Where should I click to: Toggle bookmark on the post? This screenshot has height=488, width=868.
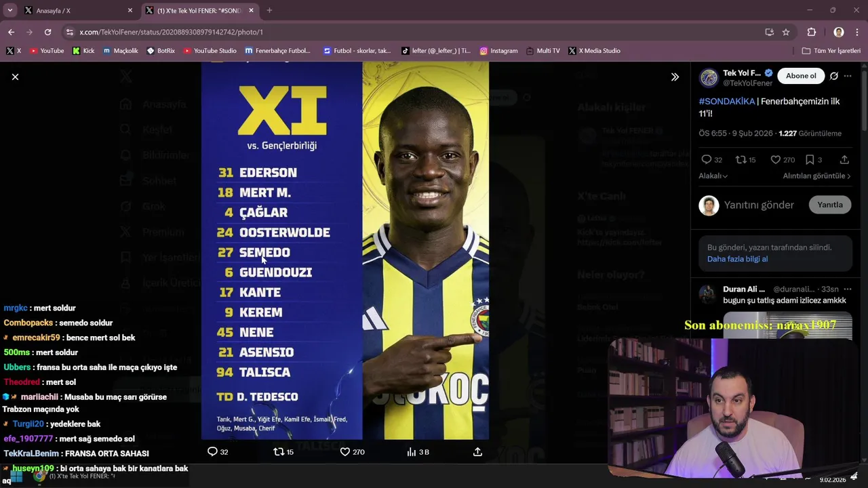tap(810, 159)
